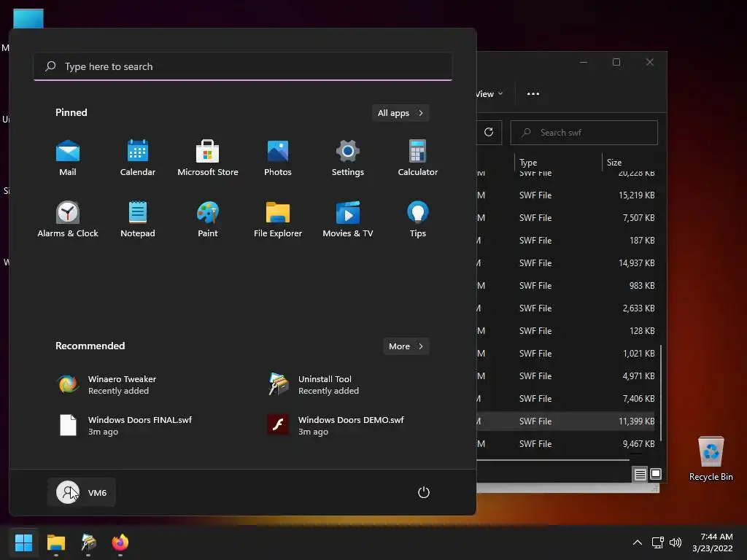Screen dimensions: 747x560
Task: Select the SWF file row sized 983 KB
Action: (x=566, y=286)
